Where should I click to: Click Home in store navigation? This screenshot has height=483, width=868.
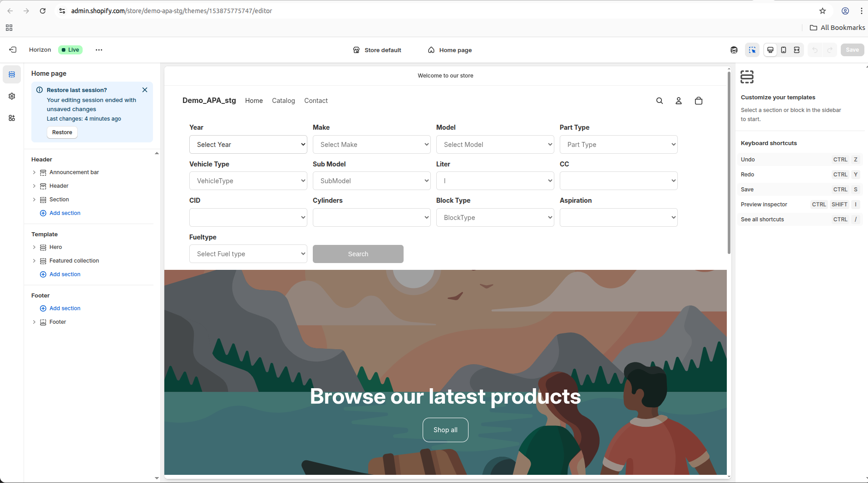pyautogui.click(x=254, y=101)
